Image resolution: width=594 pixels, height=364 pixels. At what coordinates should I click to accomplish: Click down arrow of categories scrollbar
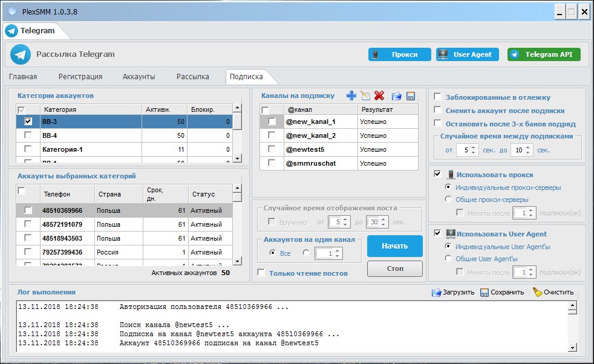[x=237, y=158]
